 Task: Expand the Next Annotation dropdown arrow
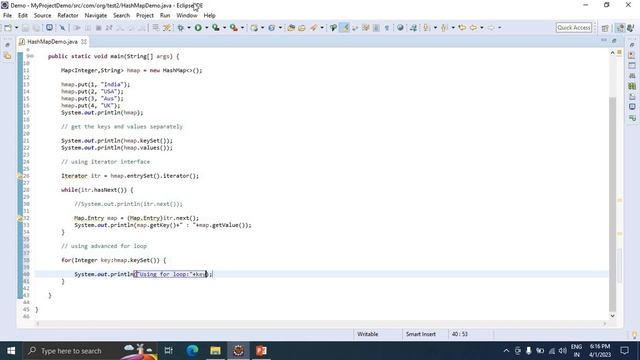435,28
